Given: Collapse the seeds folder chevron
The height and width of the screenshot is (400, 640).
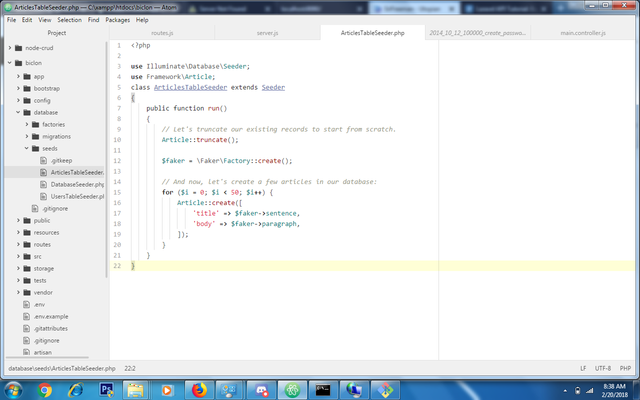Looking at the screenshot, I should (27, 148).
